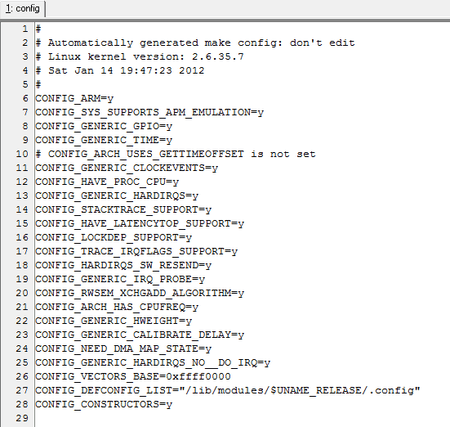Click the CONFIG_GENERIC_TIME=y line

click(x=104, y=140)
